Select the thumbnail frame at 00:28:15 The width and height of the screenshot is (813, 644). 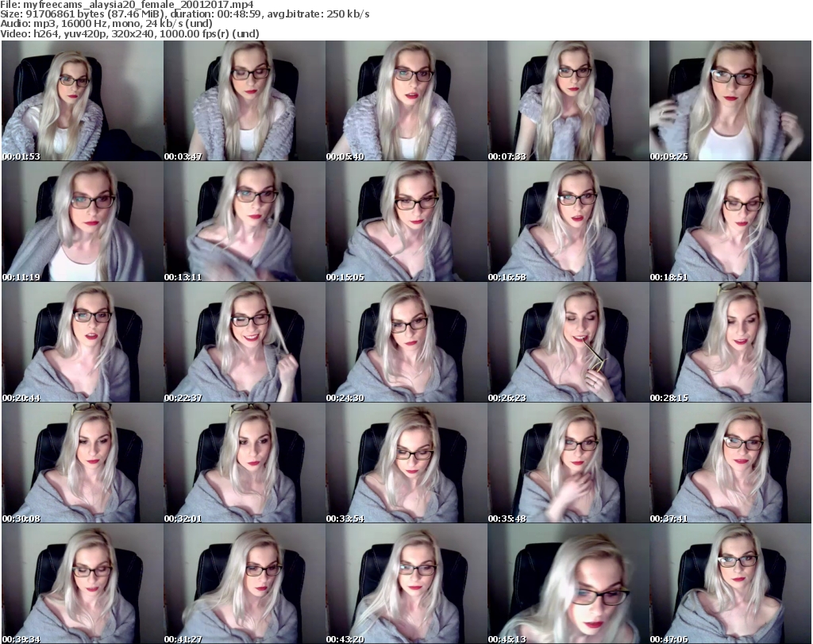point(730,342)
